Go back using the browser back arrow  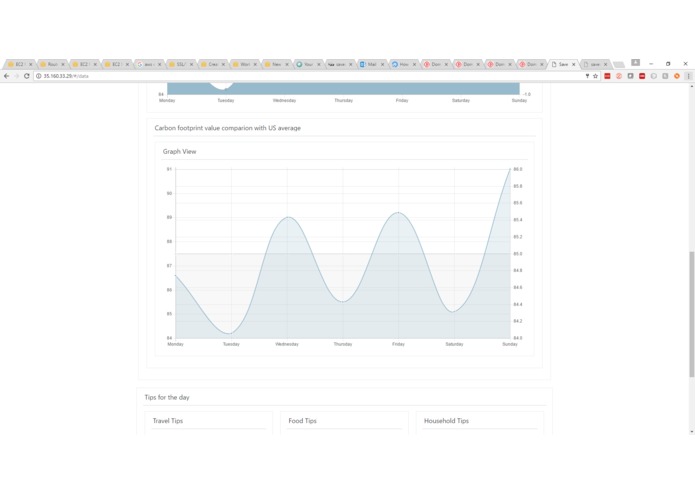click(7, 76)
